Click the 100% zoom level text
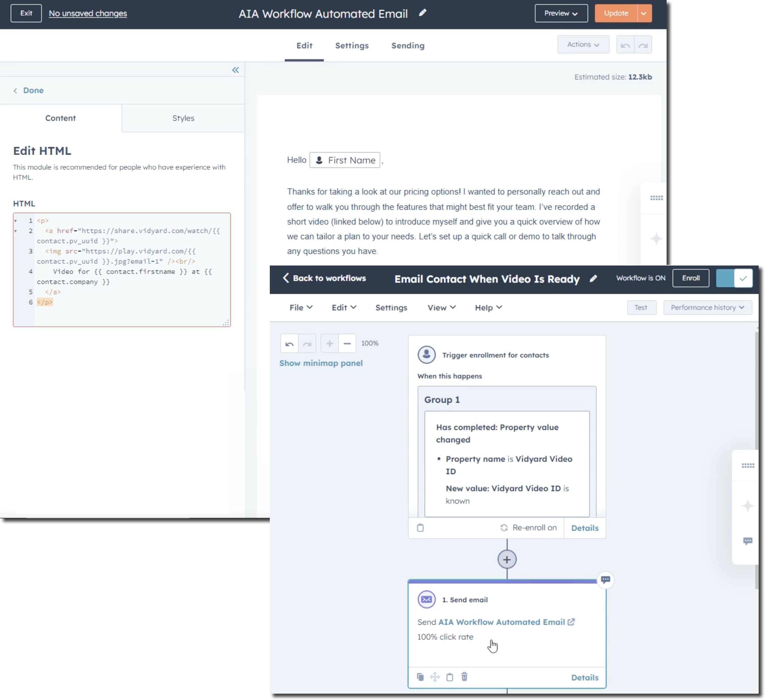Image resolution: width=765 pixels, height=700 pixels. click(x=369, y=343)
